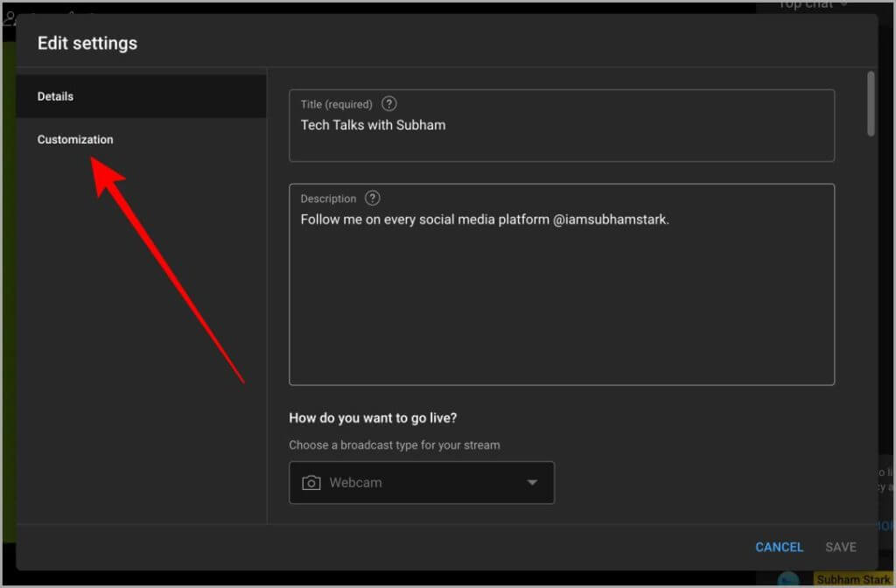Click into the Description text area
The width and height of the screenshot is (896, 588).
tap(562, 284)
